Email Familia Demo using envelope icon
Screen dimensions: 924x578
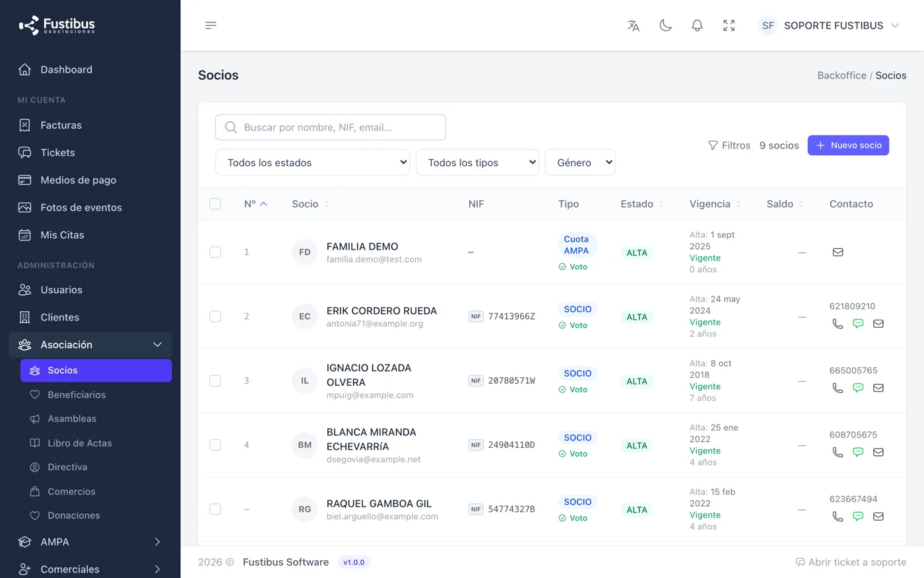coord(838,252)
